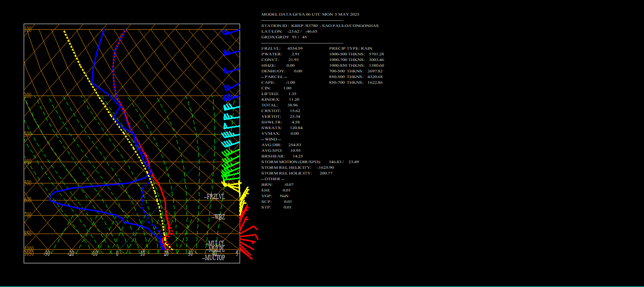Click the 100 pressure level label
Image resolution: width=644 pixels, height=287 pixels.
click(28, 29)
